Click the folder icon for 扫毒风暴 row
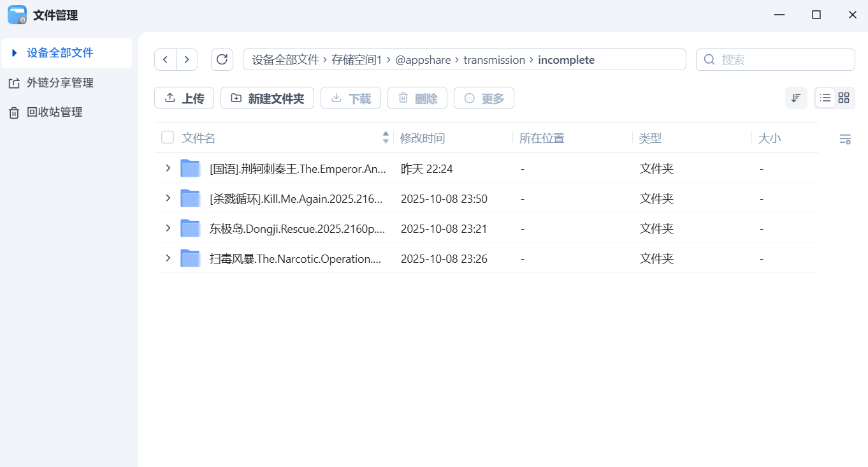Viewport: 868px width, 467px height. 191,258
